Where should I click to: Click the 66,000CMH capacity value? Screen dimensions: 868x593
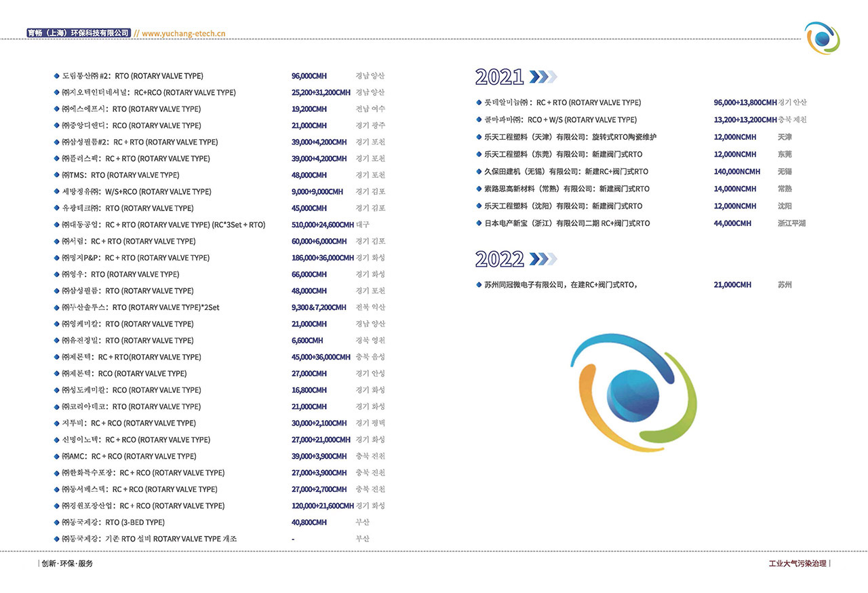point(309,274)
